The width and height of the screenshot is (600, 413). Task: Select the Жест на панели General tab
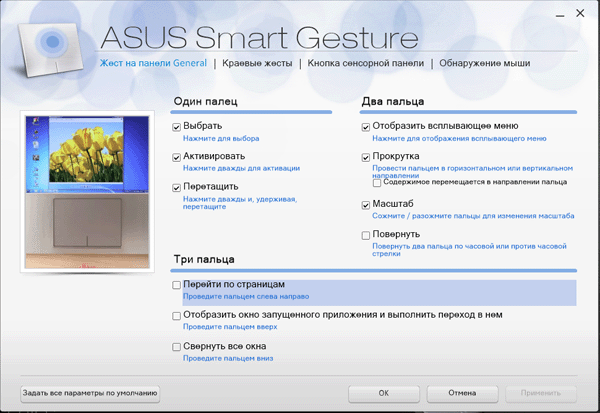pos(154,63)
